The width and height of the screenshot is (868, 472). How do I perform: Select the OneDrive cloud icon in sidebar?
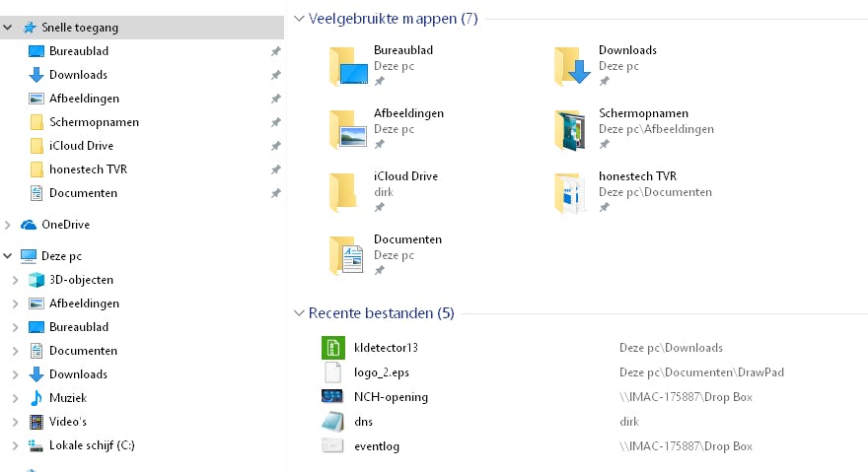(29, 225)
